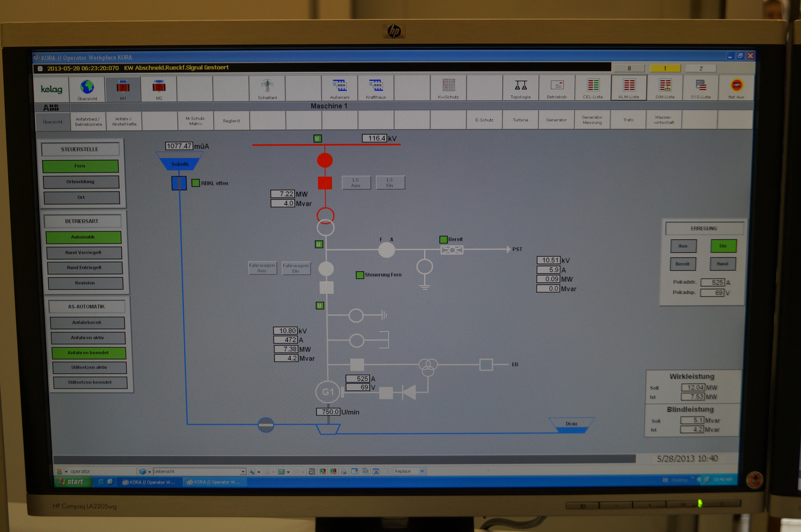Switch to the Turbine tab
The width and height of the screenshot is (801, 532).
pyautogui.click(x=520, y=120)
